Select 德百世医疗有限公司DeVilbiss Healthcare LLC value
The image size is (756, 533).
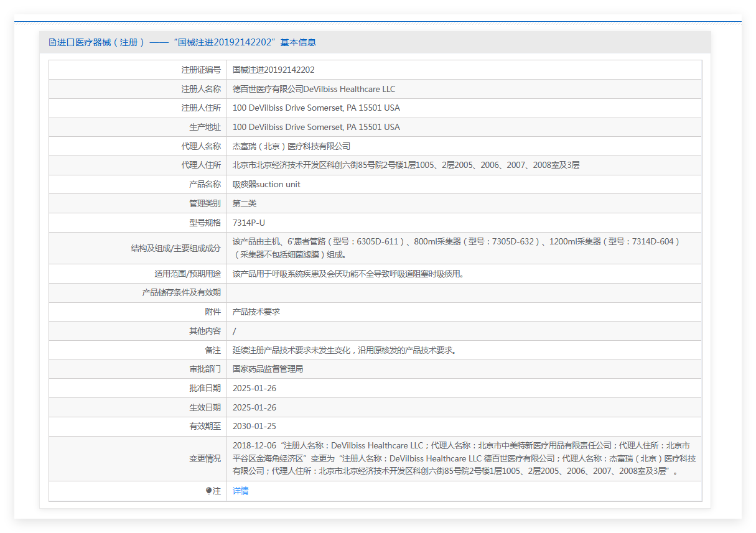click(314, 89)
